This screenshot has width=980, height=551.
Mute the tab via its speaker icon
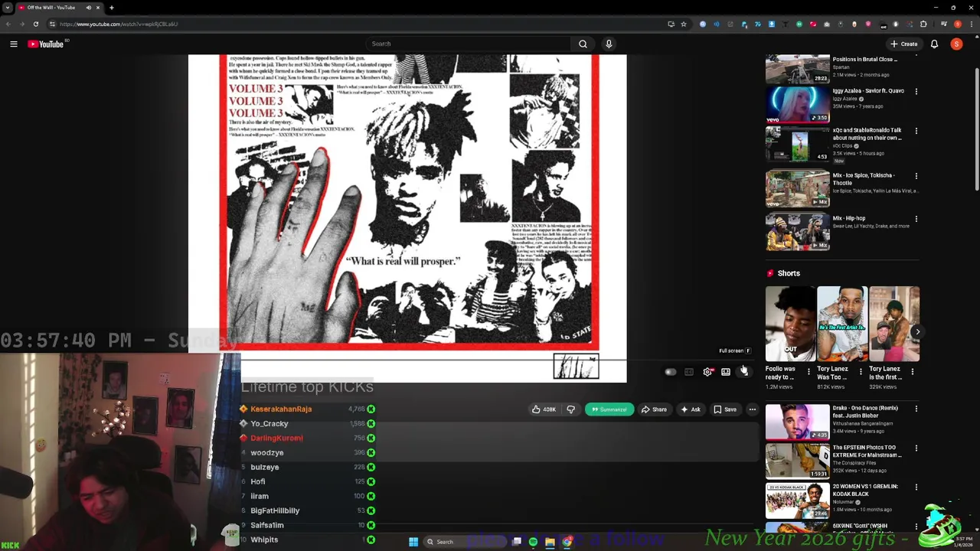(88, 8)
